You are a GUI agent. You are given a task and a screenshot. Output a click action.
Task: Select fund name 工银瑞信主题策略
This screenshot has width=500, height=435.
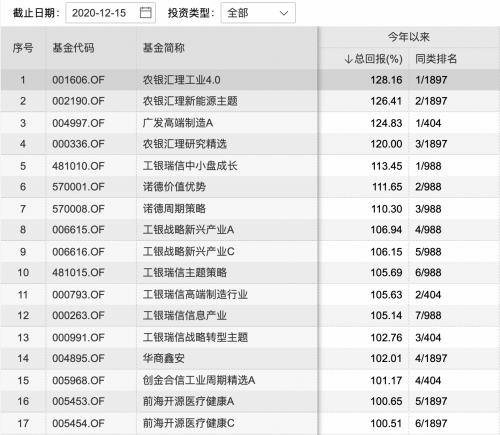[185, 273]
